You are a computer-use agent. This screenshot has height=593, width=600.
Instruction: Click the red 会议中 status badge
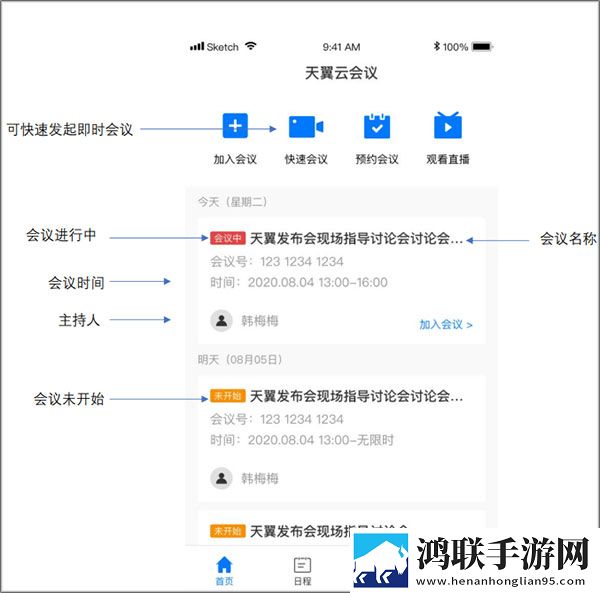pos(227,238)
